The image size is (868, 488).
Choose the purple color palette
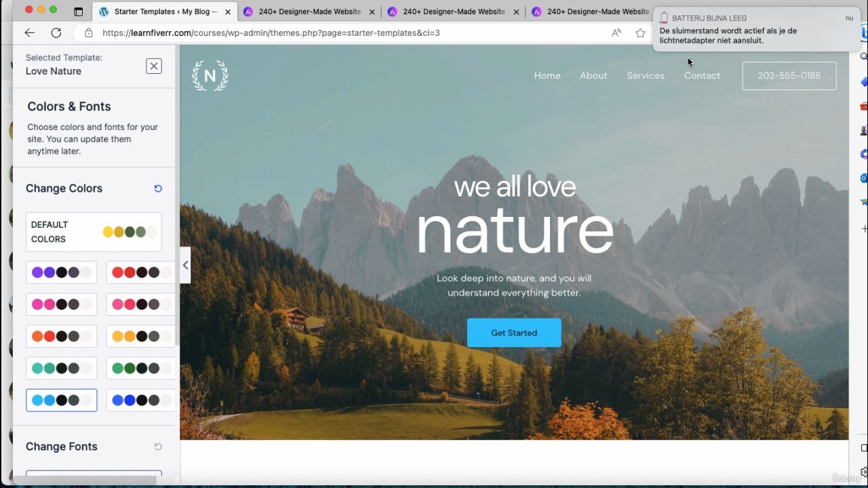tap(62, 272)
